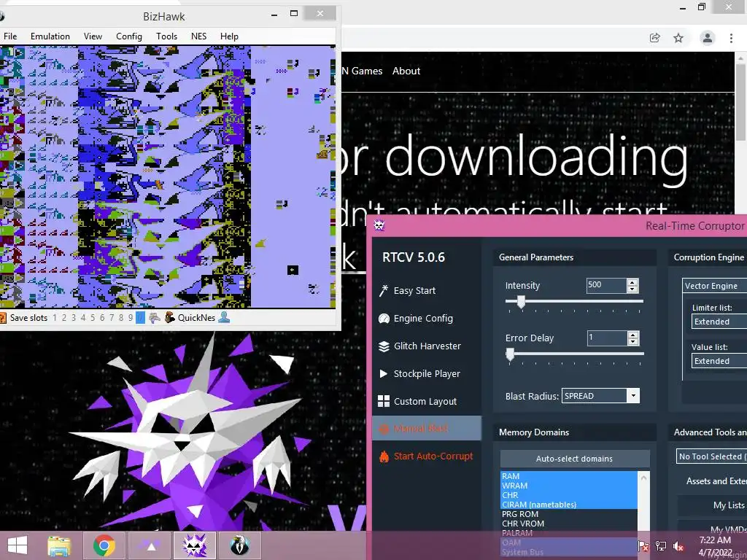Click the Start Auto-Corrupt flame icon
Image resolution: width=747 pixels, height=560 pixels.
click(384, 456)
